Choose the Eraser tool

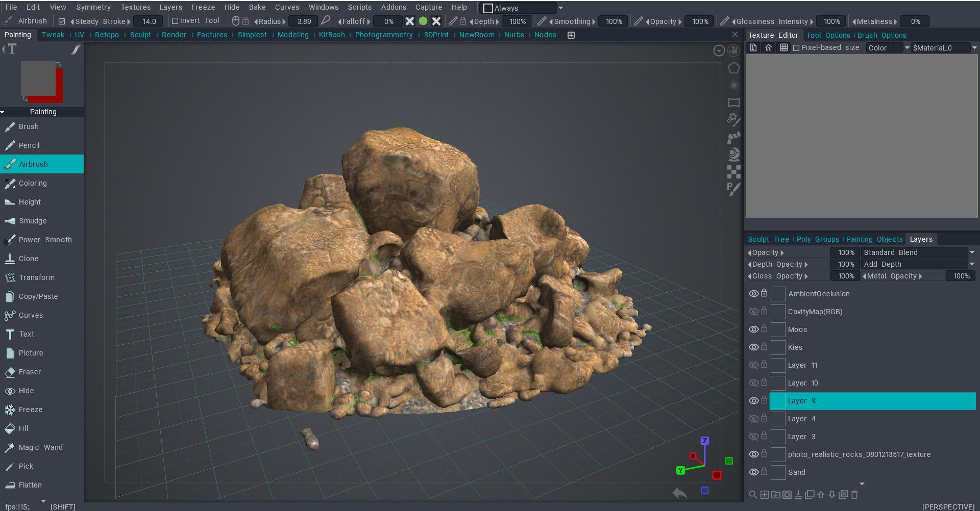[x=30, y=372]
